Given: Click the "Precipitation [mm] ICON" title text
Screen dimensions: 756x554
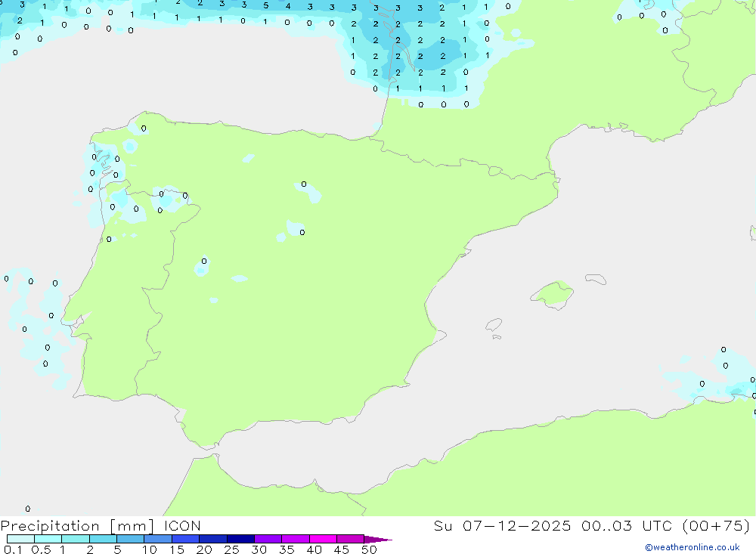Looking at the screenshot, I should point(101,526).
